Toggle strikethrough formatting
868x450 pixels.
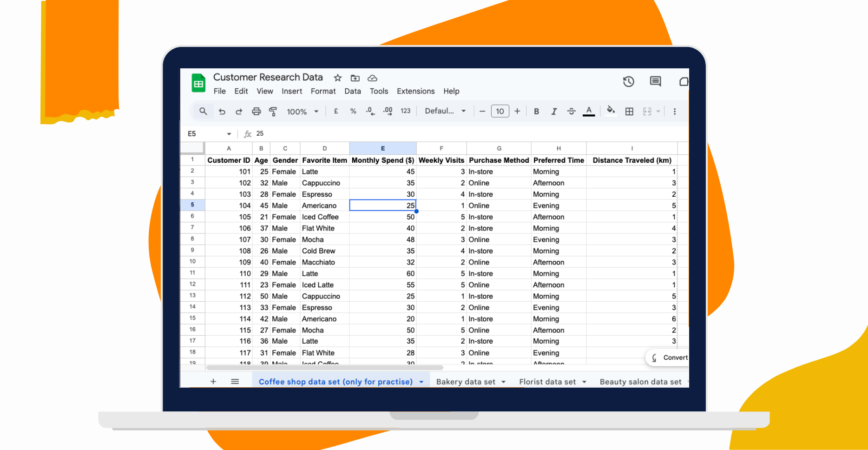coord(572,111)
